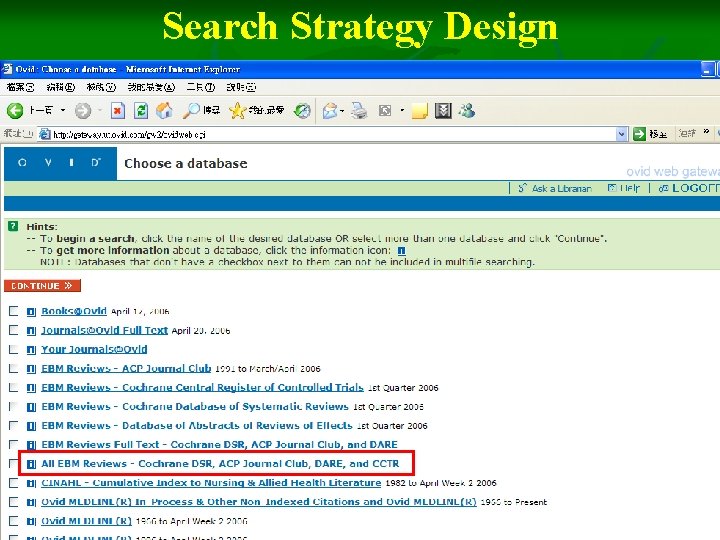
Task: Open the Back button history dropdown arrow
Action: pyautogui.click(x=63, y=110)
